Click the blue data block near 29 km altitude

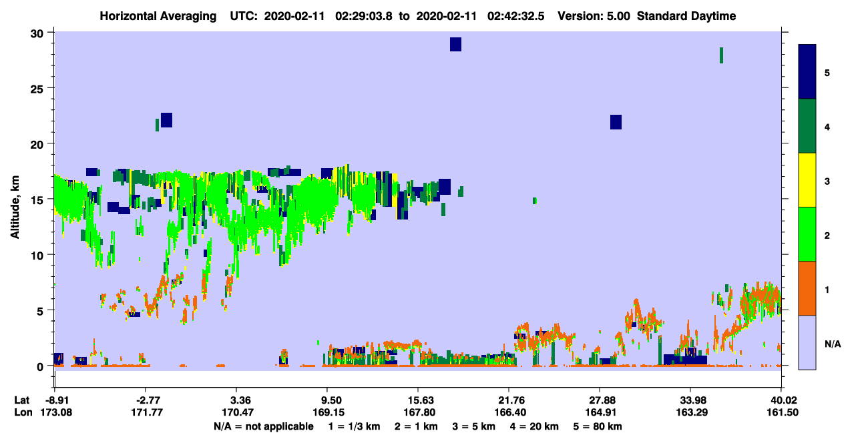tap(455, 44)
